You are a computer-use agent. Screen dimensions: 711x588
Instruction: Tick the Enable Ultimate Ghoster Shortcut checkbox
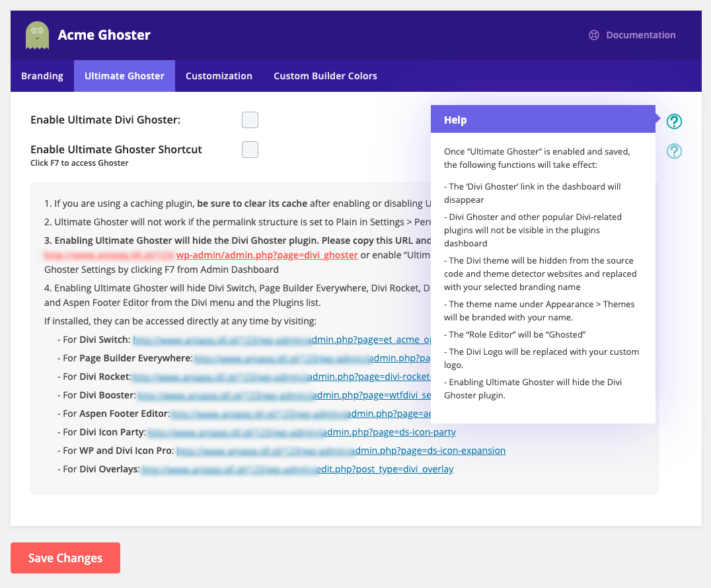pyautogui.click(x=250, y=149)
